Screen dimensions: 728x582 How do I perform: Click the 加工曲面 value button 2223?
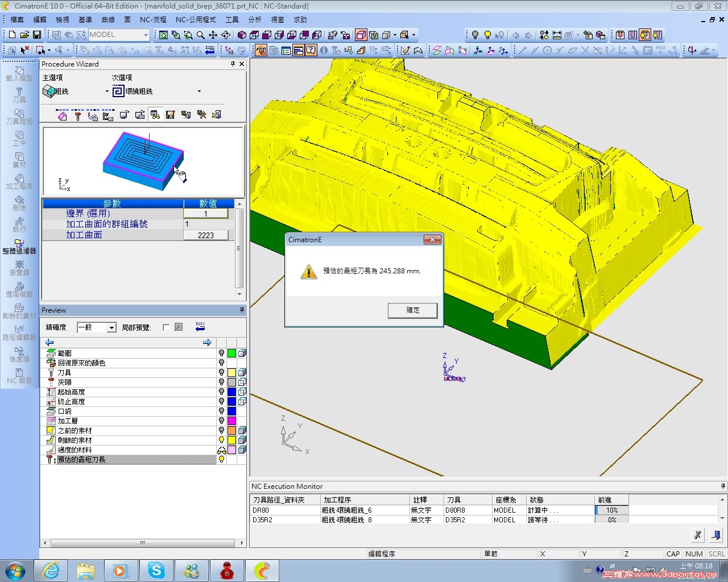point(206,235)
